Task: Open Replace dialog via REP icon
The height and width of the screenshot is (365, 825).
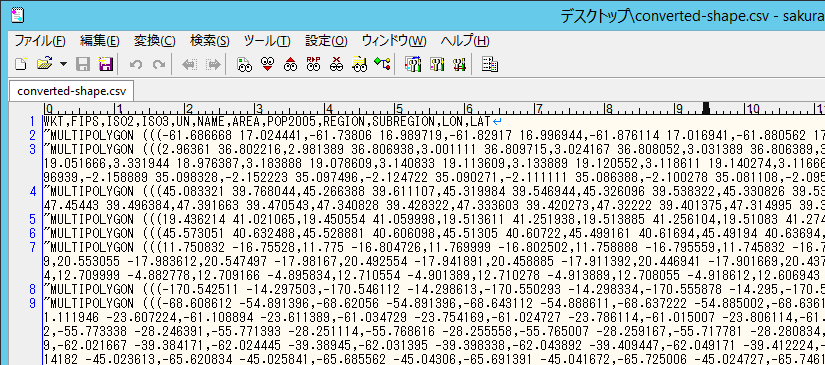Action: (x=314, y=65)
